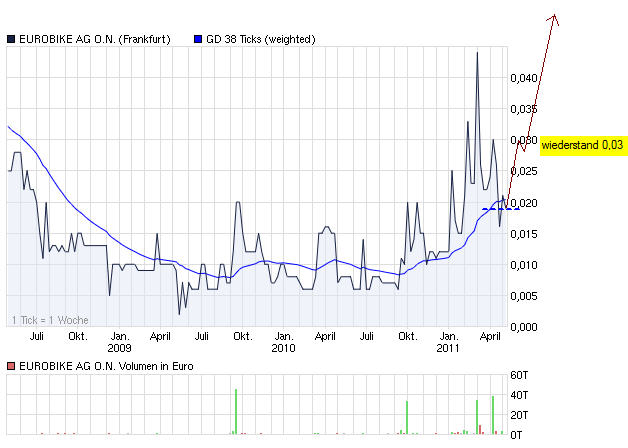
Task: Click the 0,020 price axis label
Action: coord(524,202)
